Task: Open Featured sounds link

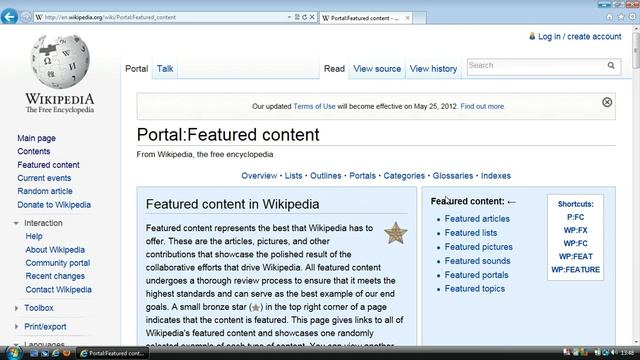Action: point(477,260)
